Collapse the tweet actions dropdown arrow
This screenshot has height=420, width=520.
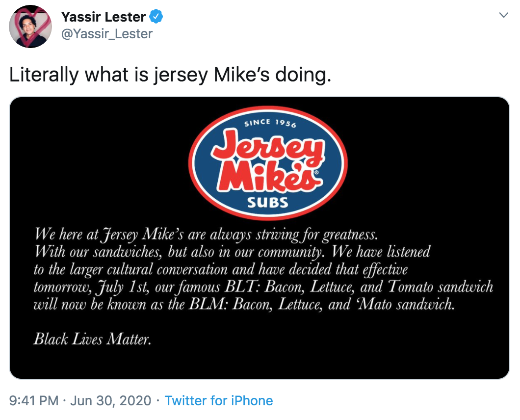pyautogui.click(x=503, y=15)
